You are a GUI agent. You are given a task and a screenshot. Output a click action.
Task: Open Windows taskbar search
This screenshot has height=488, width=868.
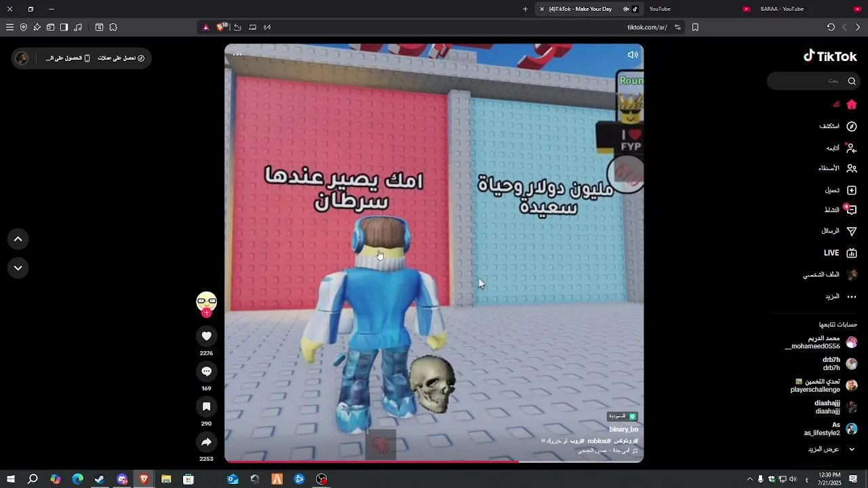click(x=33, y=479)
